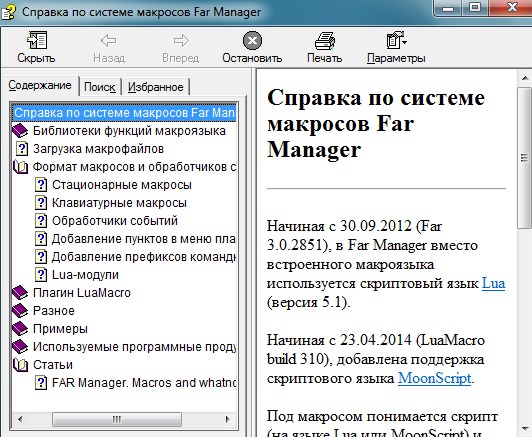The image size is (532, 437).
Task: Click open book icon beside Формат макросов
Action: pyautogui.click(x=20, y=167)
